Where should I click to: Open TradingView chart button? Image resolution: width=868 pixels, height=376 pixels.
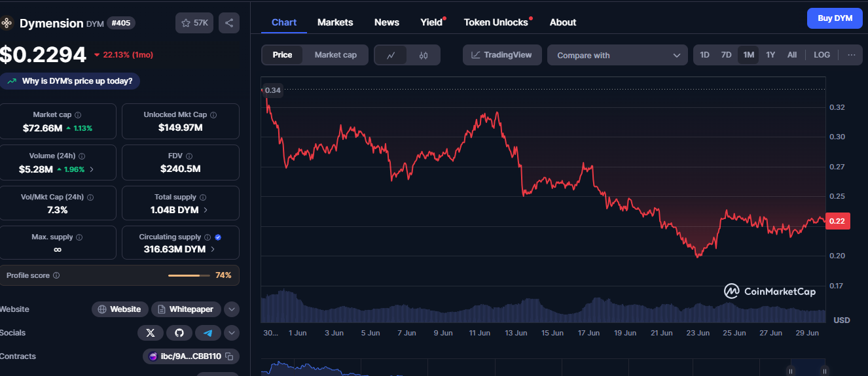pyautogui.click(x=502, y=55)
